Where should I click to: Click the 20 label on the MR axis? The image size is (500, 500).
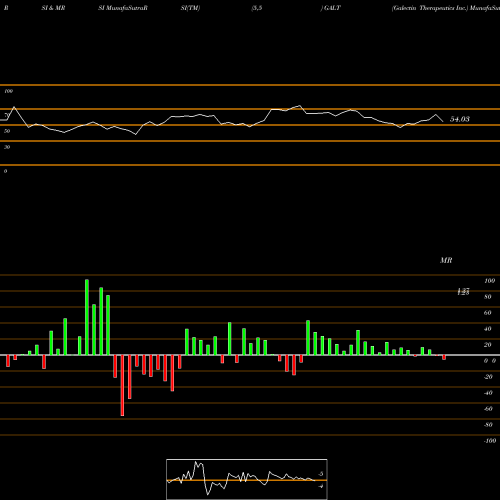(x=488, y=345)
